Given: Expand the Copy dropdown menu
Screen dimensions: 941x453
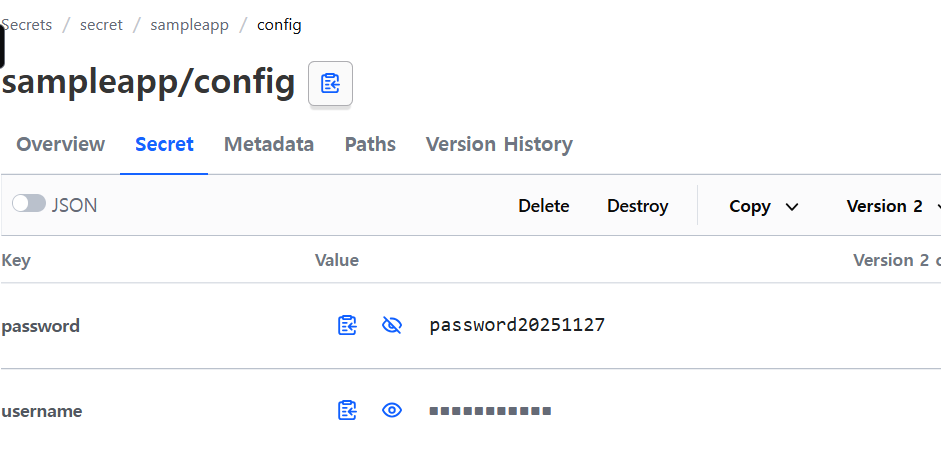Looking at the screenshot, I should pos(763,206).
